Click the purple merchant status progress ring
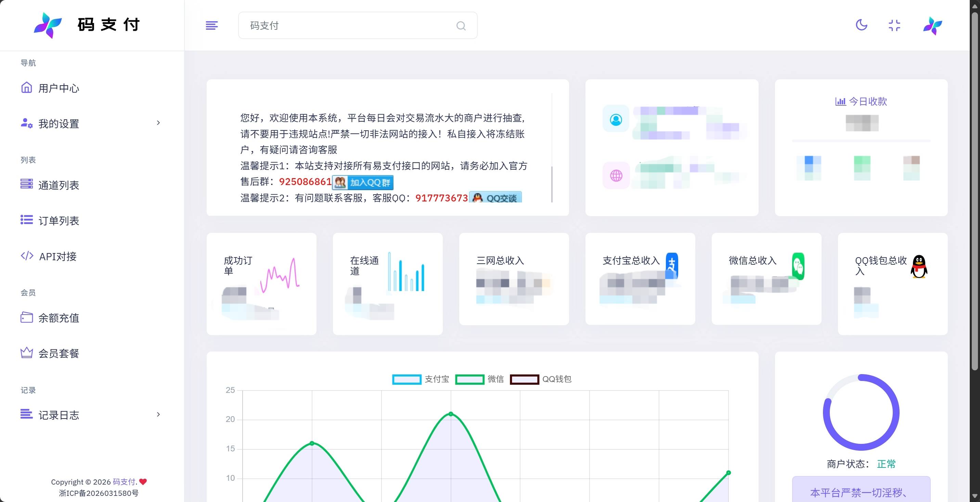This screenshot has width=980, height=502. [x=861, y=412]
